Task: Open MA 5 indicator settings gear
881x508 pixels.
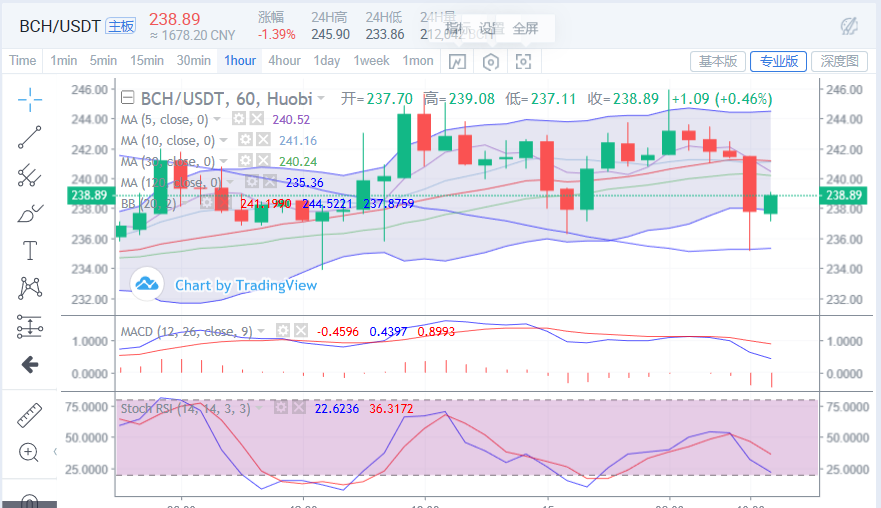Action: pos(239,119)
